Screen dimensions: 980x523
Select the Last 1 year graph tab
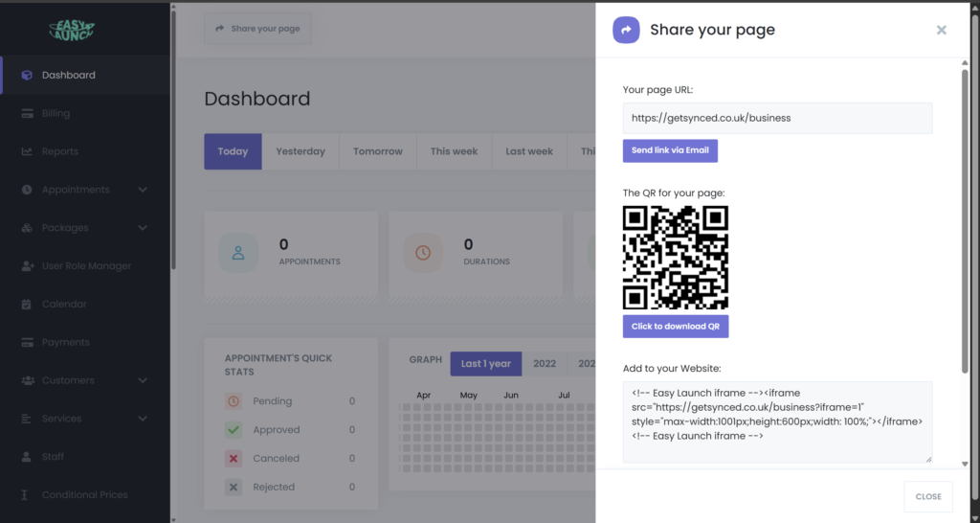(x=486, y=363)
